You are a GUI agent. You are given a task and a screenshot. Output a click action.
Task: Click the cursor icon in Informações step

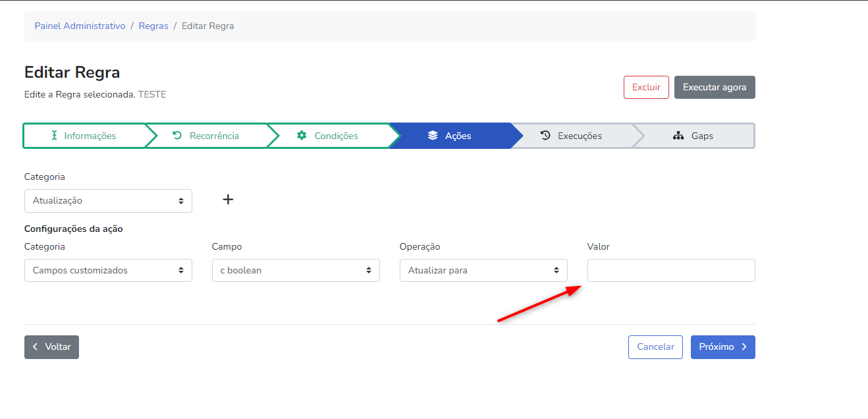(55, 136)
